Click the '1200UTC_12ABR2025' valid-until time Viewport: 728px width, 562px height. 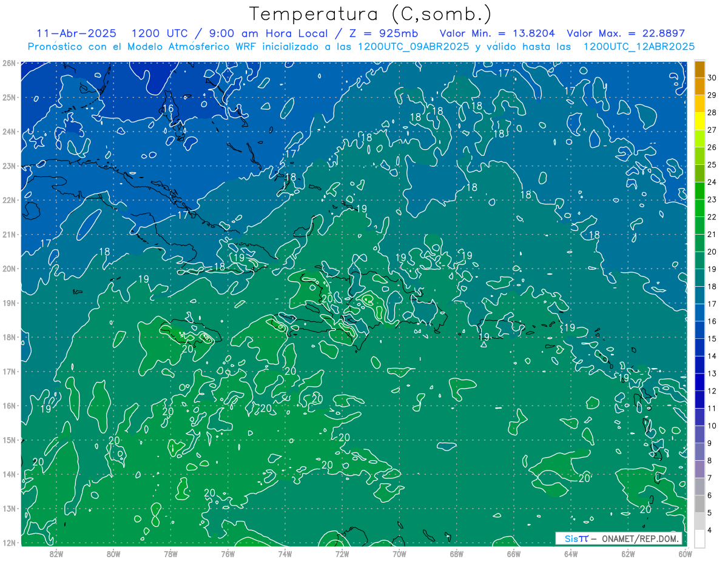(x=639, y=47)
